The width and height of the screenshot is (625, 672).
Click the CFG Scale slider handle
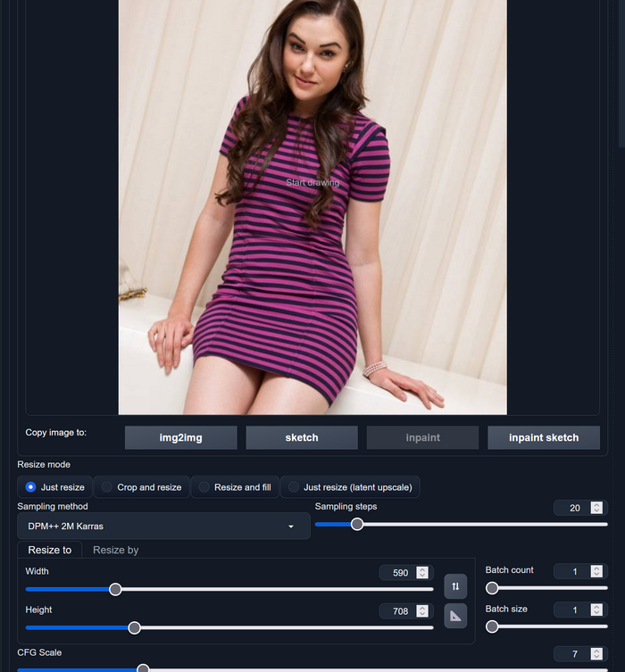(x=143, y=668)
